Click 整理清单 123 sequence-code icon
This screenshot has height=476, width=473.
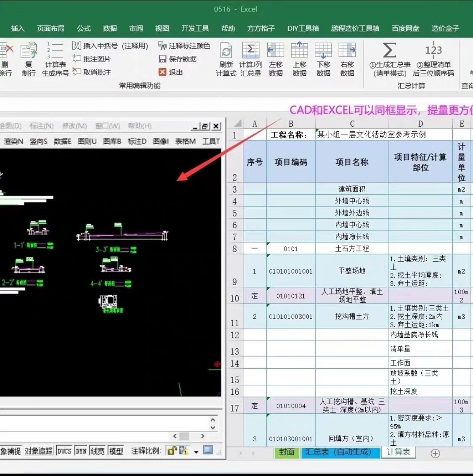pos(433,50)
